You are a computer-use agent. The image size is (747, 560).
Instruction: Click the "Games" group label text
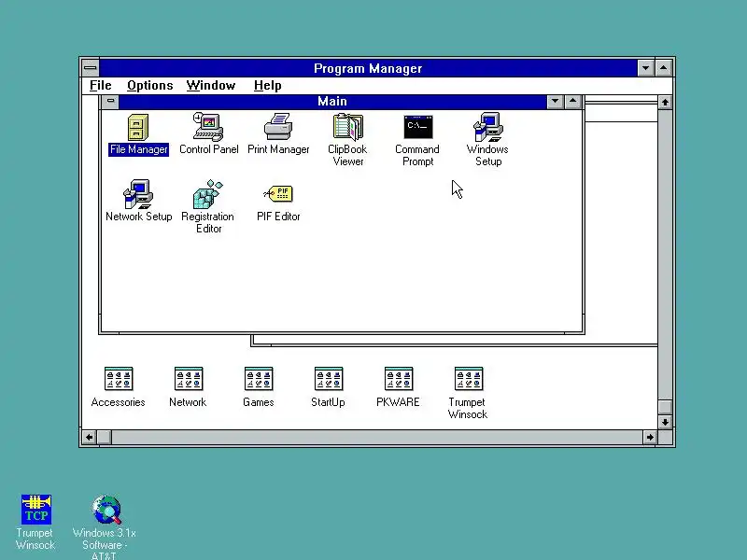(259, 402)
